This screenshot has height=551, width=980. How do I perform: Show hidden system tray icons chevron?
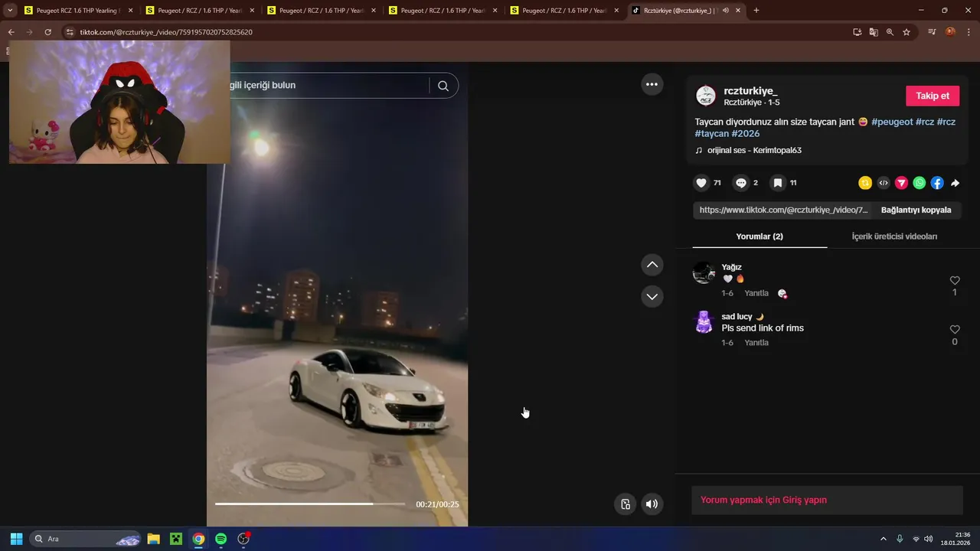click(883, 539)
